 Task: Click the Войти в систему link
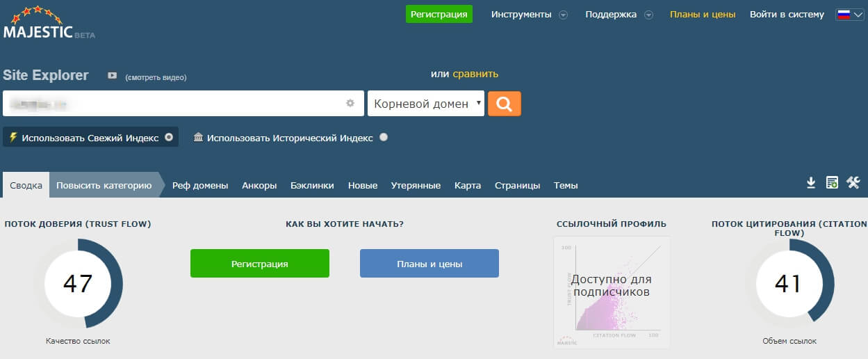(787, 14)
